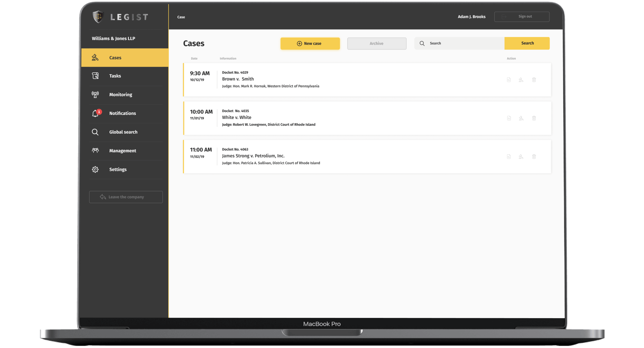This screenshot has width=644, height=348.
Task: Click the 11:00 AM case time
Action: point(201,150)
